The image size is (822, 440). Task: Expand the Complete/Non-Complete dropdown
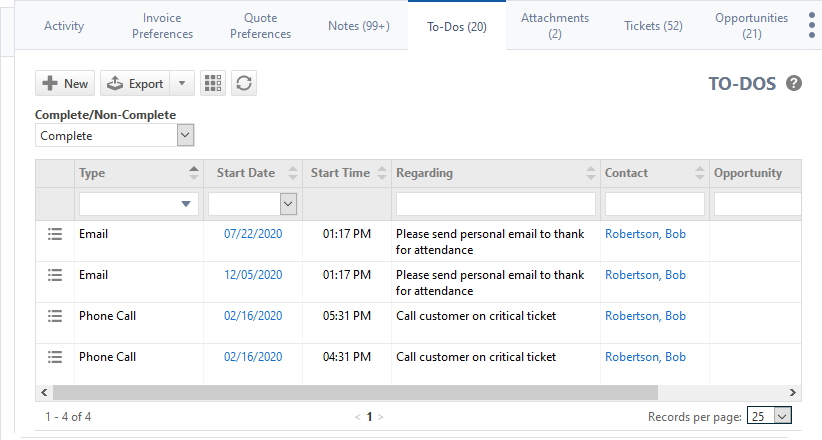point(185,135)
